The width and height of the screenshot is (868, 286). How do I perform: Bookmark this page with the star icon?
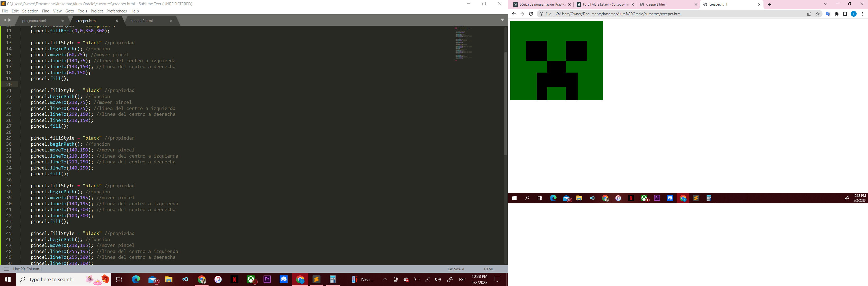pos(817,14)
